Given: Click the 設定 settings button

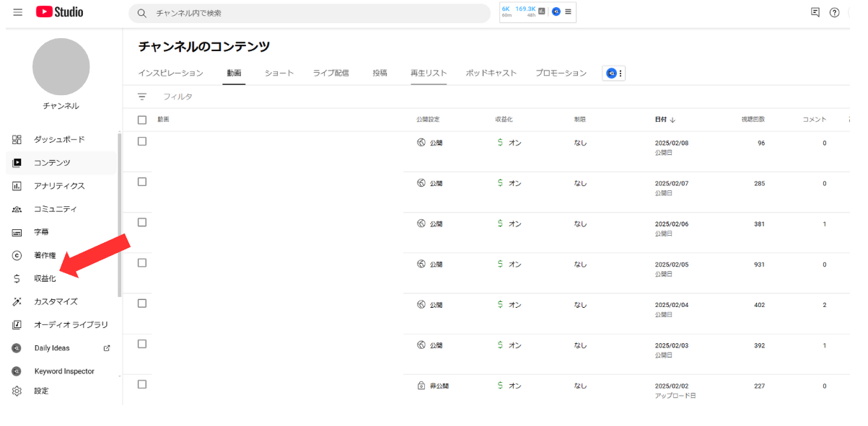Looking at the screenshot, I should tap(41, 391).
